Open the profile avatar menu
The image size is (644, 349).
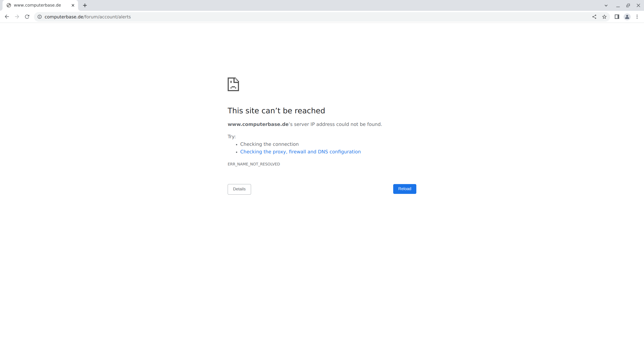(x=627, y=17)
